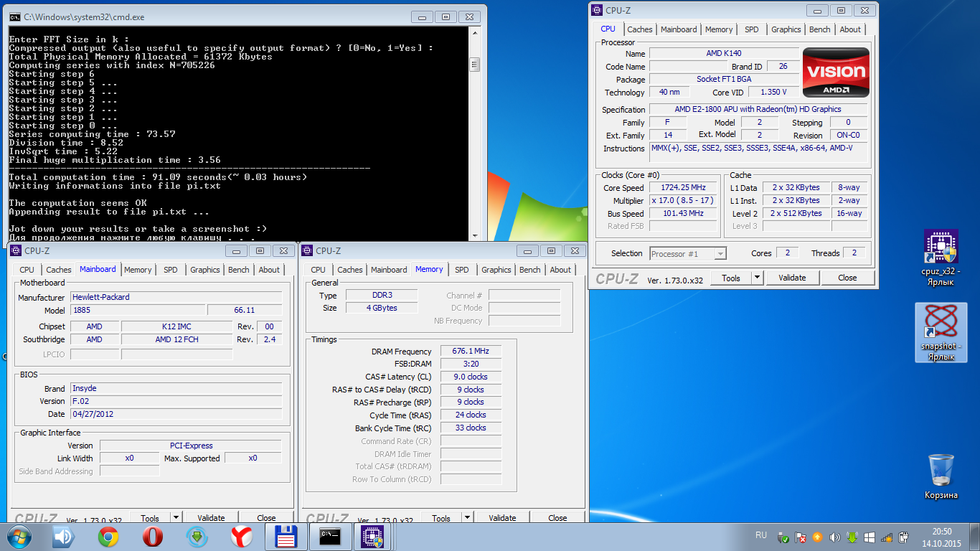Click the FSB:DRAM value 3:20
The image size is (980, 551).
[471, 364]
